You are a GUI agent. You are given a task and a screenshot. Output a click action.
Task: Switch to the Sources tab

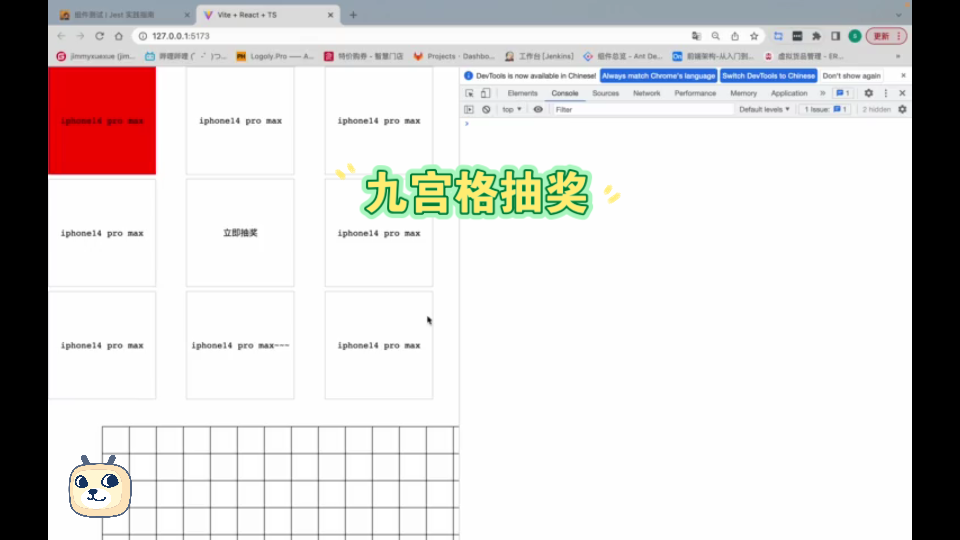coord(606,93)
